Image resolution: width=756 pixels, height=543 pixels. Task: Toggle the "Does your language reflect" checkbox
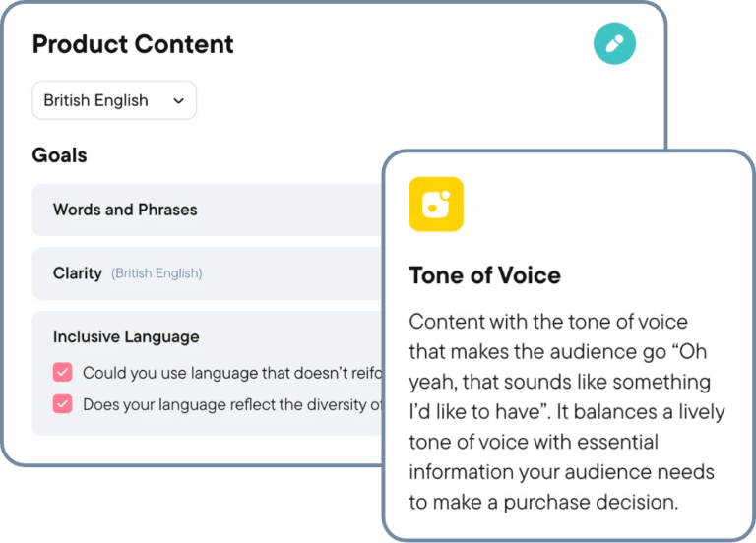[62, 404]
